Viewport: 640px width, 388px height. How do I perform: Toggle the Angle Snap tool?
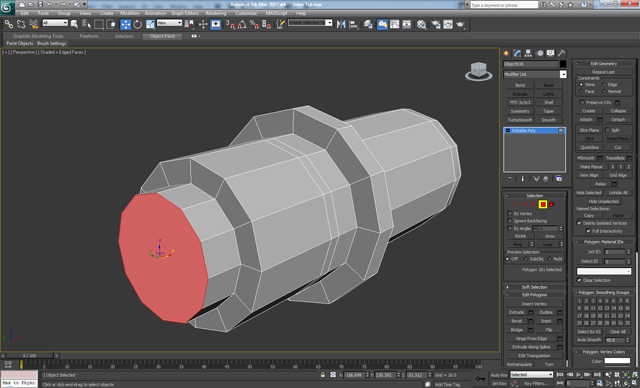[242, 24]
